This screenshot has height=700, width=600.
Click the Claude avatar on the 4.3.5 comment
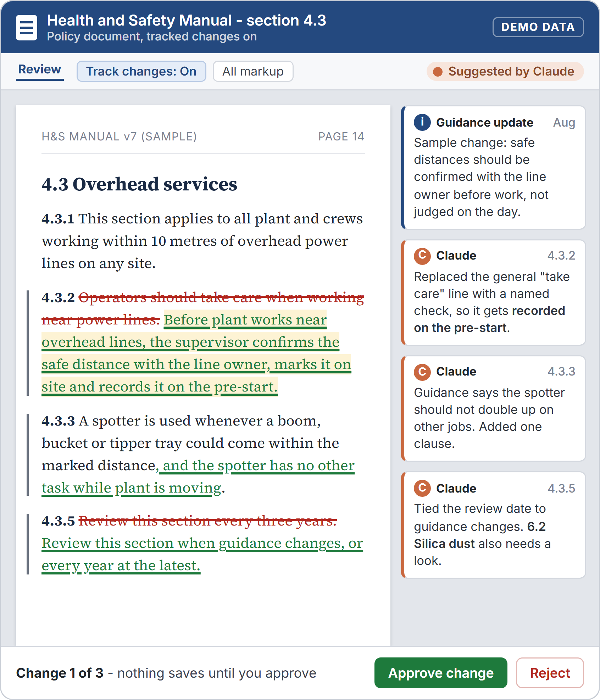(422, 488)
